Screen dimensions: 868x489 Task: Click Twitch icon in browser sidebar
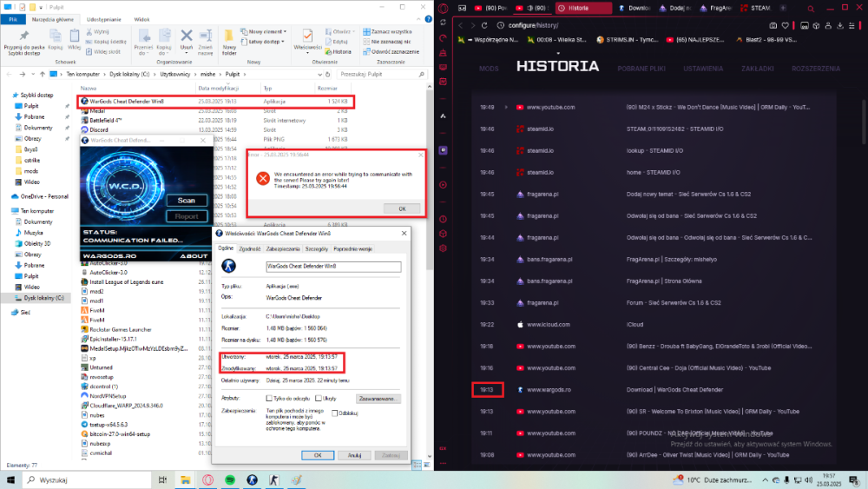pos(443,150)
